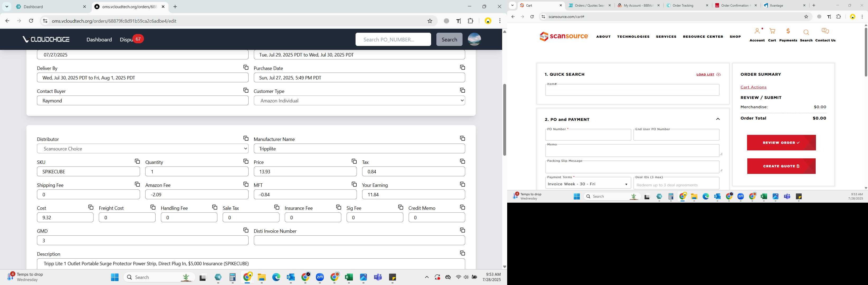Open the Cart Actions link
The height and width of the screenshot is (285, 868).
click(753, 87)
